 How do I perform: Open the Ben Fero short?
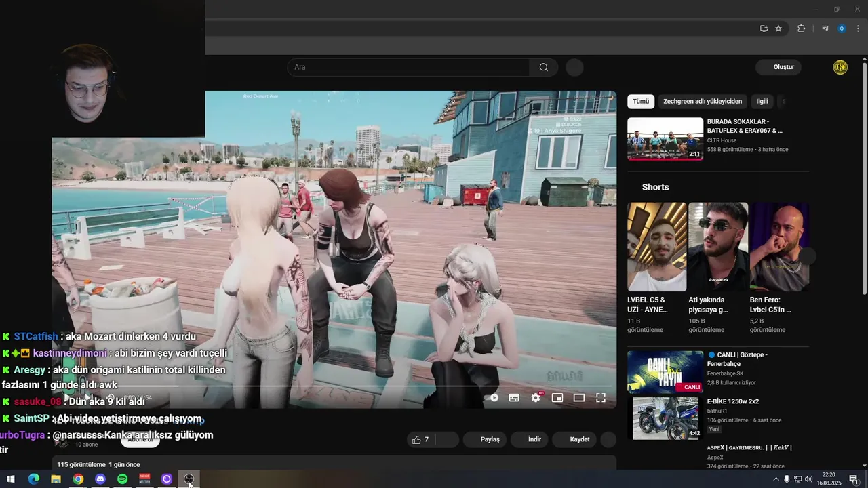click(779, 247)
